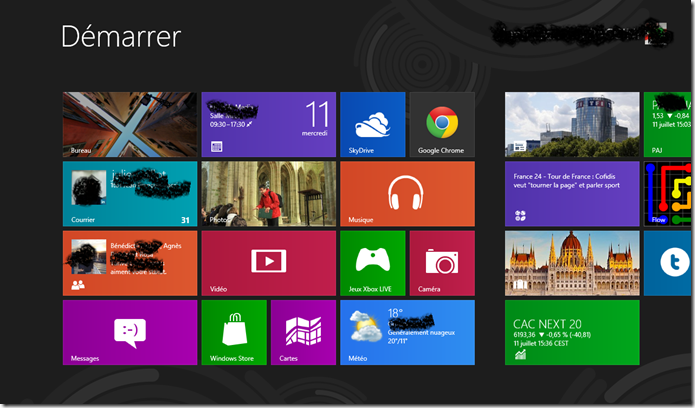Open the Courrier mail tile
This screenshot has height=408, width=695.
point(130,194)
